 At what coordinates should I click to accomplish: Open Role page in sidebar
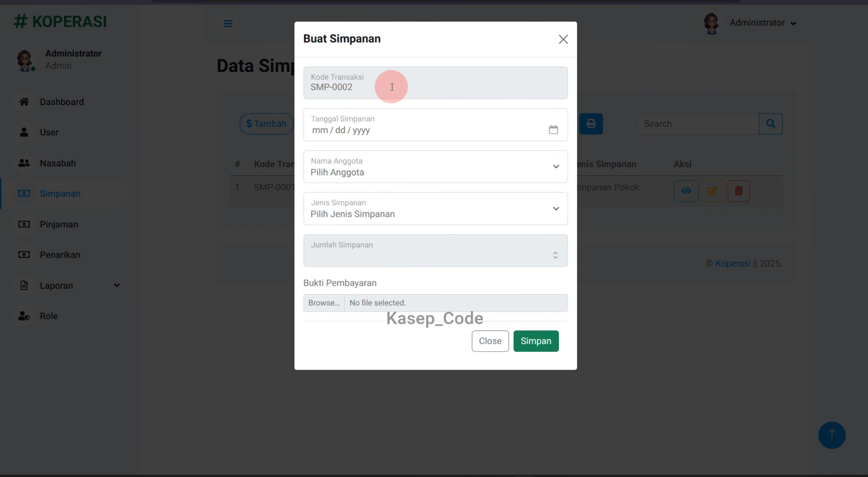[x=49, y=316]
